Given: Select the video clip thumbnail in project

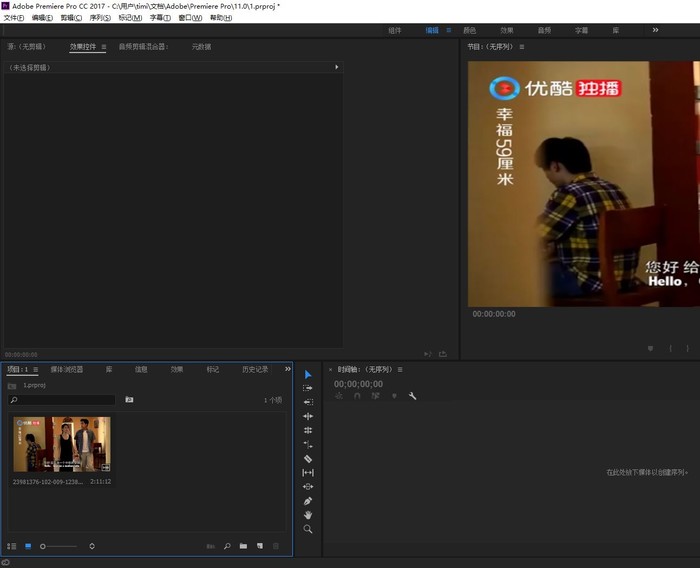Looking at the screenshot, I should click(62, 444).
